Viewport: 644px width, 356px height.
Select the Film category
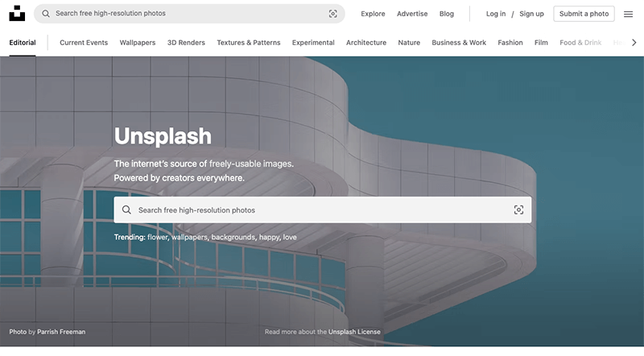click(541, 43)
